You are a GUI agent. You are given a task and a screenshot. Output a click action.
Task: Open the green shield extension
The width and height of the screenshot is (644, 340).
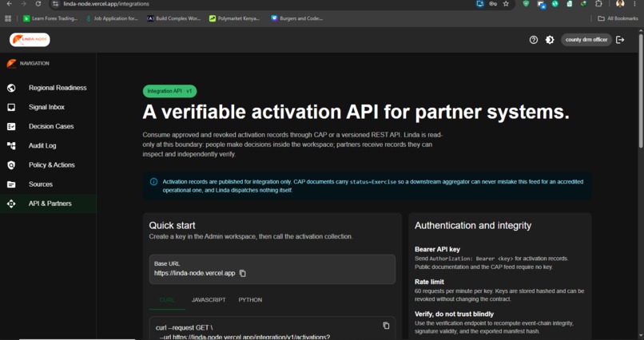(x=526, y=4)
